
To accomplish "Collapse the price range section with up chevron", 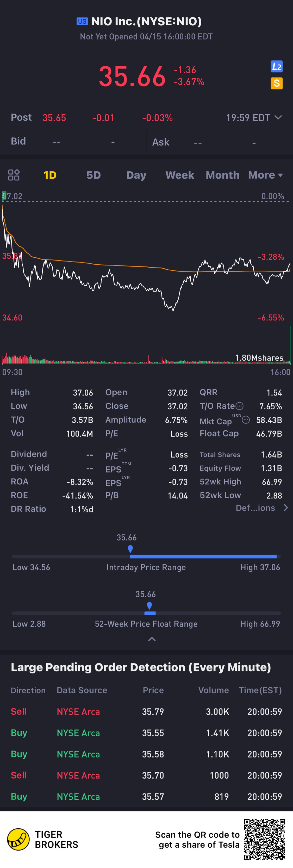I will point(152,639).
